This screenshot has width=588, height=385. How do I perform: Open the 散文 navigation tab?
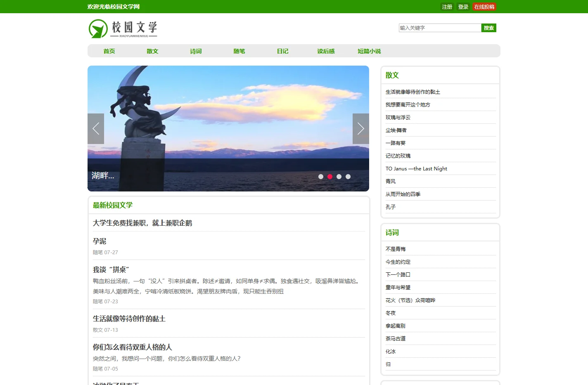tap(153, 51)
